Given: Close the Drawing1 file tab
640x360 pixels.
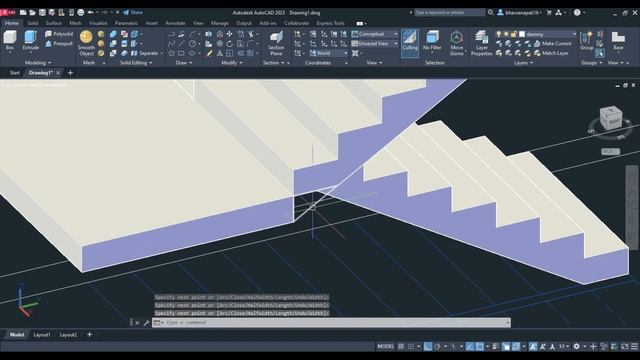Looking at the screenshot, I should 58,73.
